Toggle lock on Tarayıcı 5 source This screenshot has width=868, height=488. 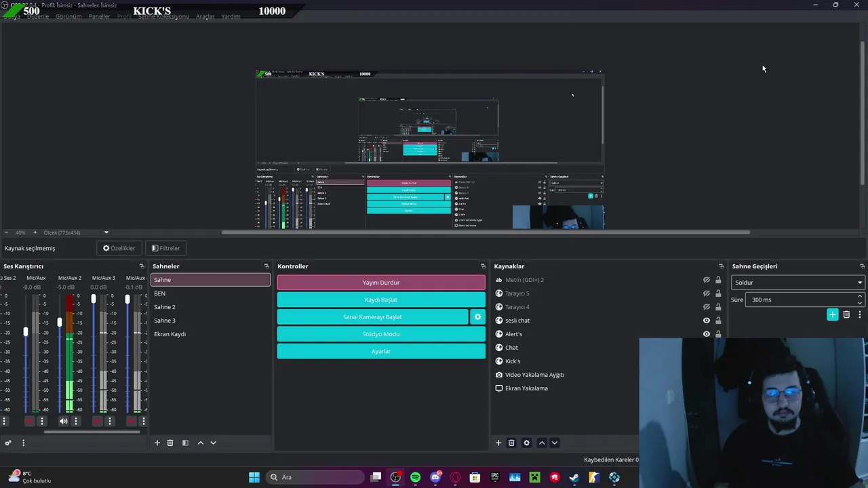tap(718, 293)
